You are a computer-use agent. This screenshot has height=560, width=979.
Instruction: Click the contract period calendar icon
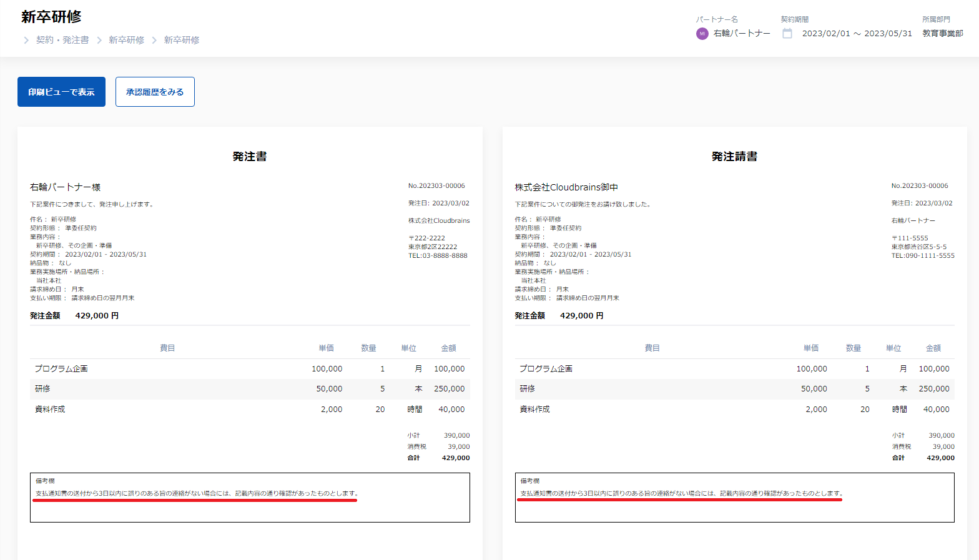pyautogui.click(x=787, y=34)
